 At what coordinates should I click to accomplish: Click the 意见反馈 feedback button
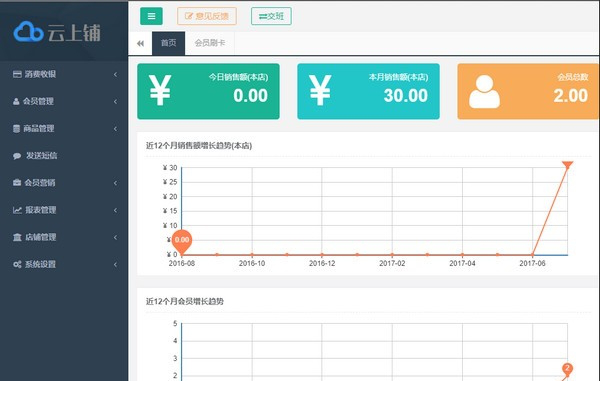point(207,16)
